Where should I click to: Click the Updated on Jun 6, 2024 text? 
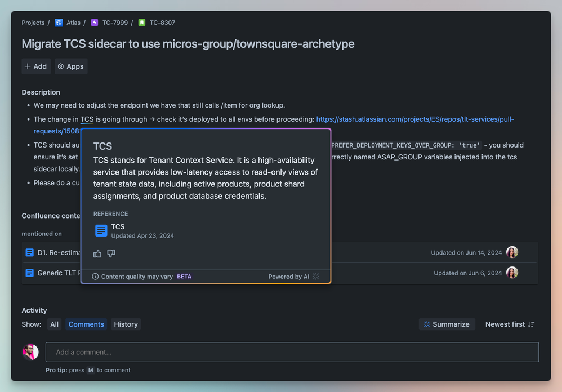click(x=468, y=273)
